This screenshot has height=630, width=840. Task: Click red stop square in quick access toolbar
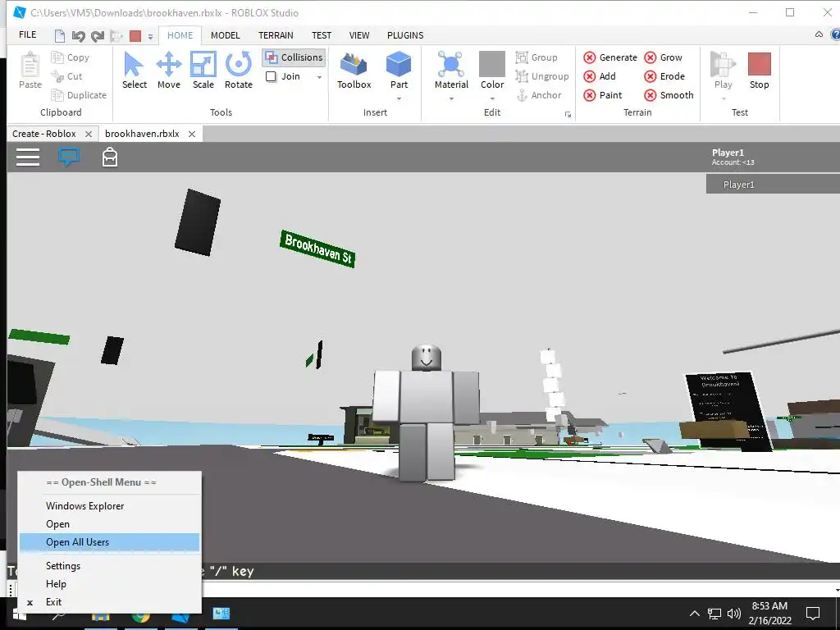tap(135, 36)
